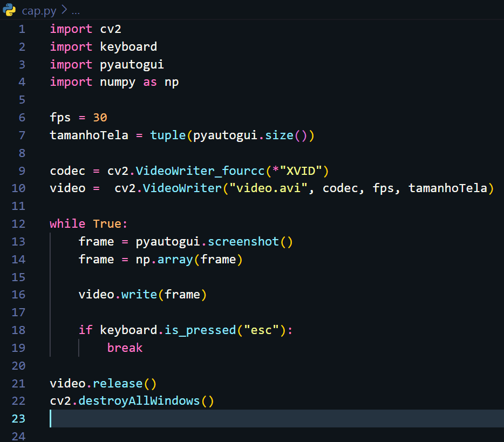
Task: Click 'array' method on line 14
Action: [x=175, y=260]
